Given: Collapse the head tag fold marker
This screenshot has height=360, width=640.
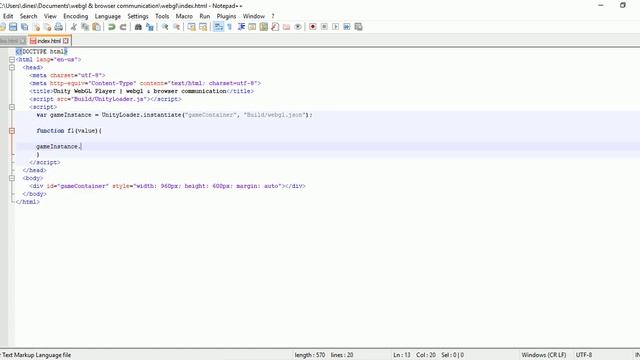Looking at the screenshot, I should 12,67.
